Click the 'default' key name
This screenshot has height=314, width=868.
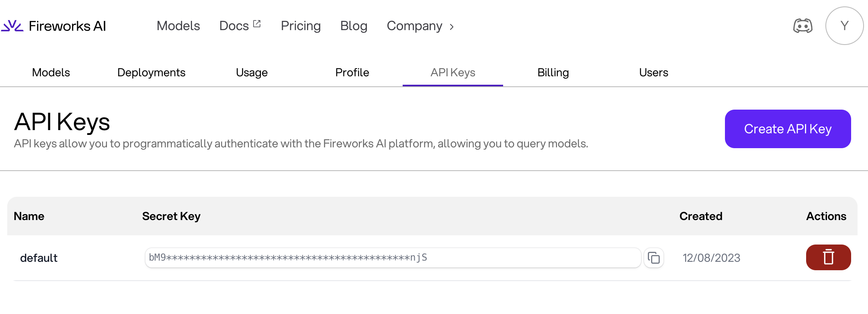pyautogui.click(x=39, y=258)
